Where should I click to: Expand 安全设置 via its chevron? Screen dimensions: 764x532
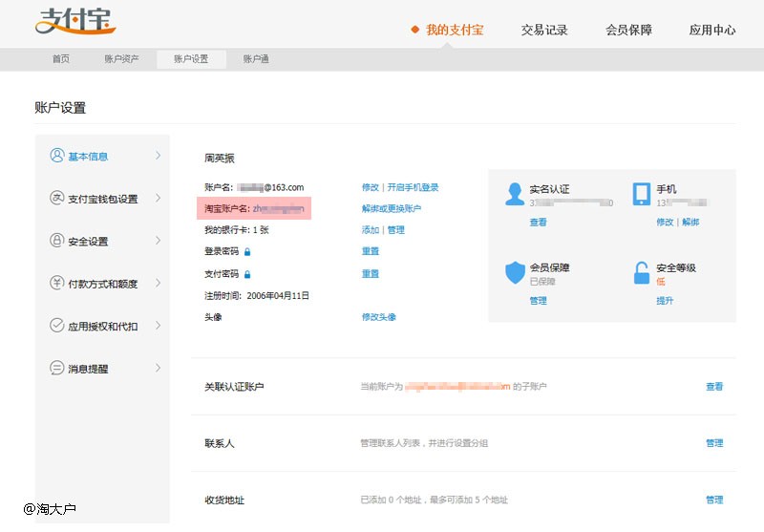158,240
